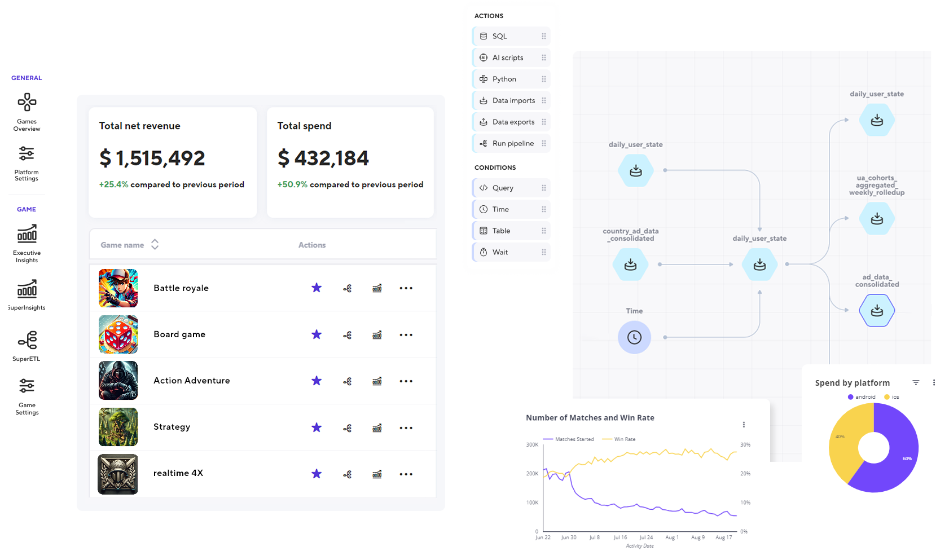The width and height of the screenshot is (949, 560).
Task: Open the ETL pipeline icon for Battle royale
Action: (348, 289)
